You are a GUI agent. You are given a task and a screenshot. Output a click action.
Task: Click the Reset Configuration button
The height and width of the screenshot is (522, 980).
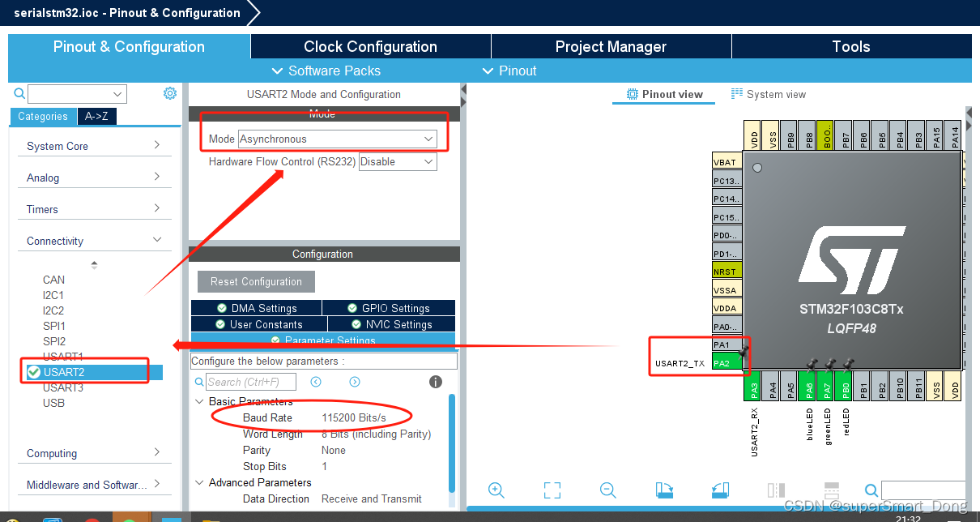tap(256, 281)
